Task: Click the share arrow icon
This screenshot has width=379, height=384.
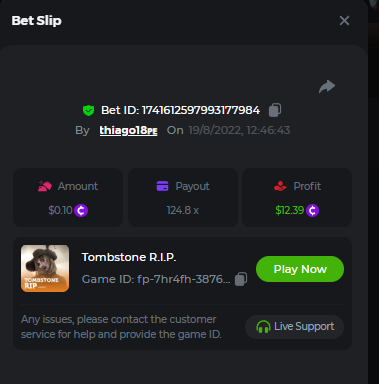Action: 327,87
